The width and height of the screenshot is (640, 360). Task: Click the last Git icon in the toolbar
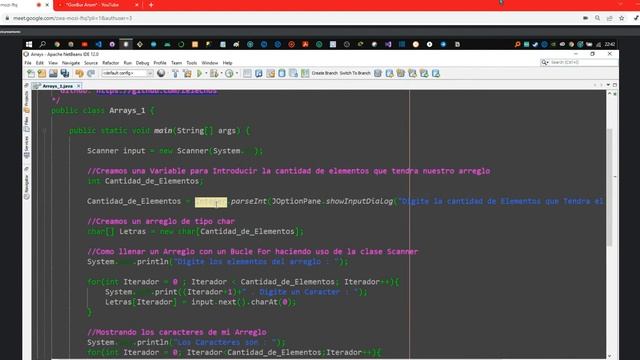click(436, 73)
